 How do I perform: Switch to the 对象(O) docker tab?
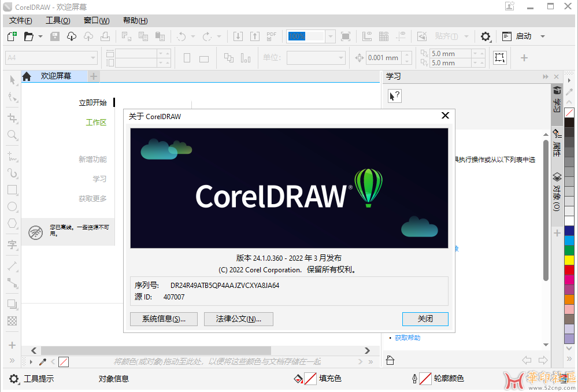557,192
